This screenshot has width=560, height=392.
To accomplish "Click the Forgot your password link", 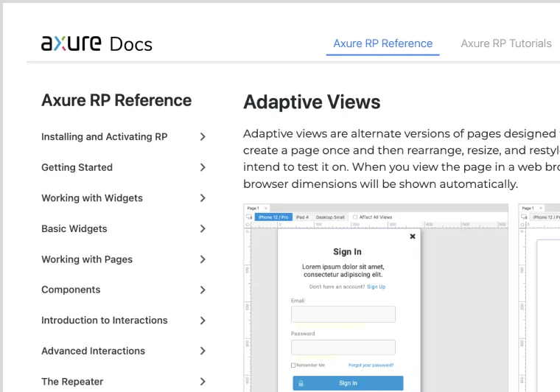I will point(371,365).
